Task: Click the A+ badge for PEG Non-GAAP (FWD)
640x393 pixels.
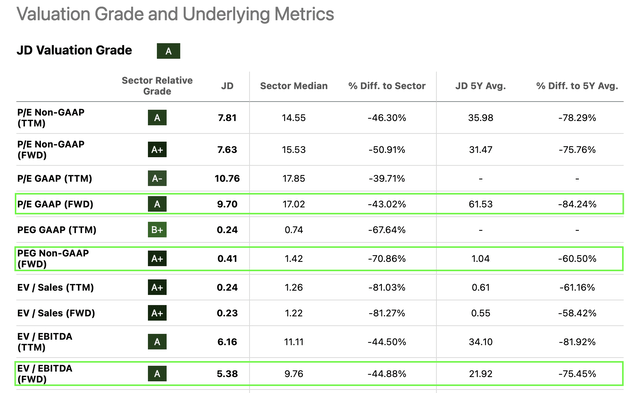Action: (157, 259)
